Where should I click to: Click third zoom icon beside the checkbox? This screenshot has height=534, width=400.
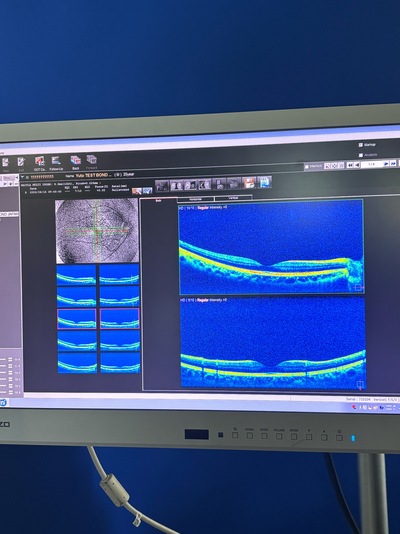click(x=341, y=165)
